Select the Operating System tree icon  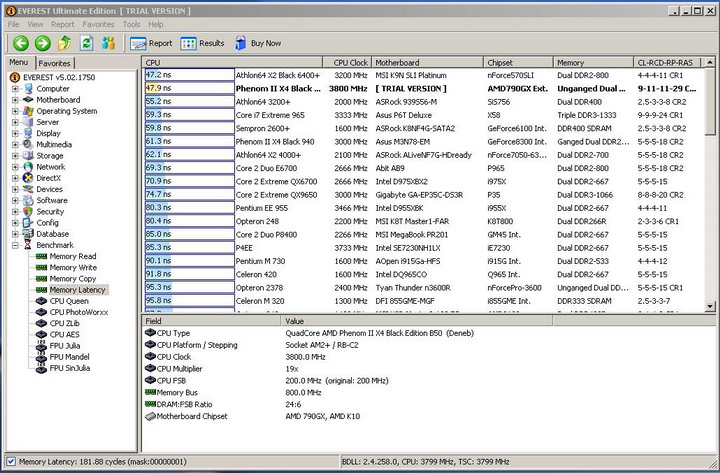coord(28,111)
